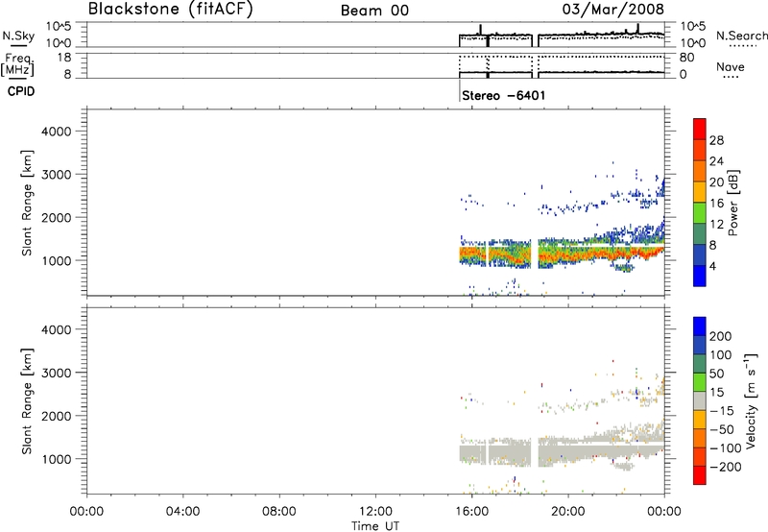Click the 28 value on power scale
This screenshot has height=532, width=768.
click(x=716, y=140)
